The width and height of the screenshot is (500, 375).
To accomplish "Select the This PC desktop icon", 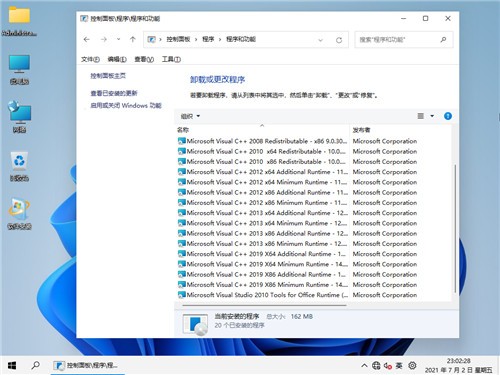I will pyautogui.click(x=19, y=69).
